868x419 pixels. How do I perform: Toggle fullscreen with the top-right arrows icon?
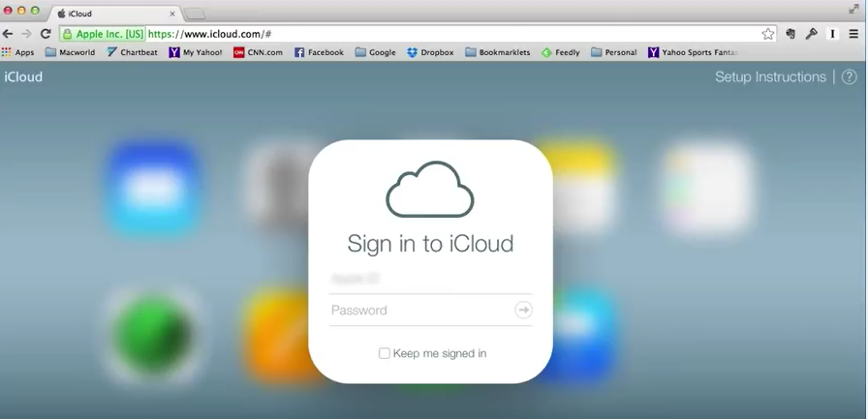(x=853, y=9)
